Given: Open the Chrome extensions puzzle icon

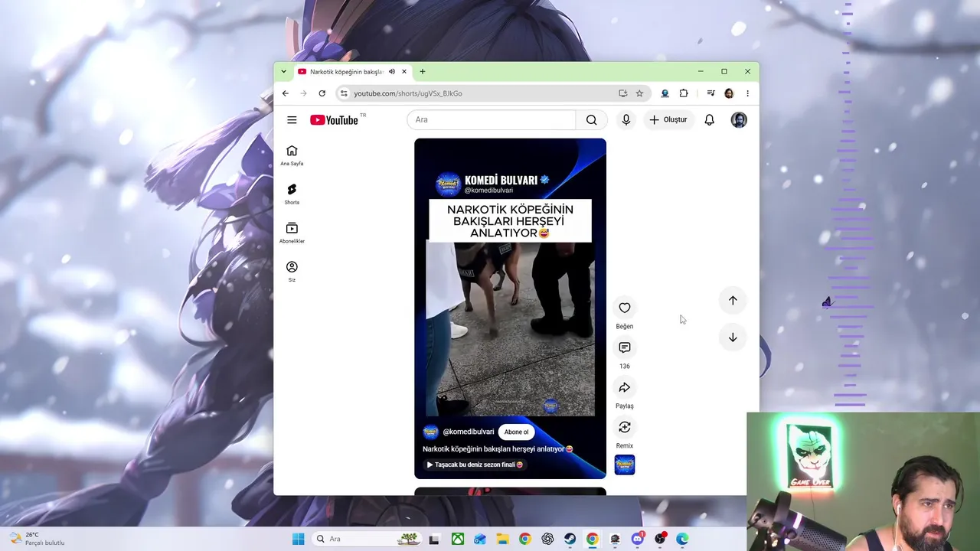Looking at the screenshot, I should click(x=684, y=93).
